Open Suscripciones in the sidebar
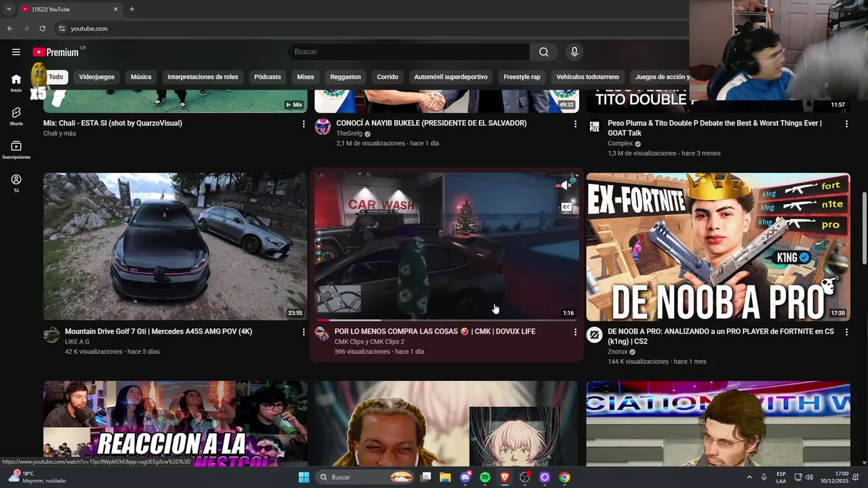This screenshot has height=488, width=868. coord(16,150)
